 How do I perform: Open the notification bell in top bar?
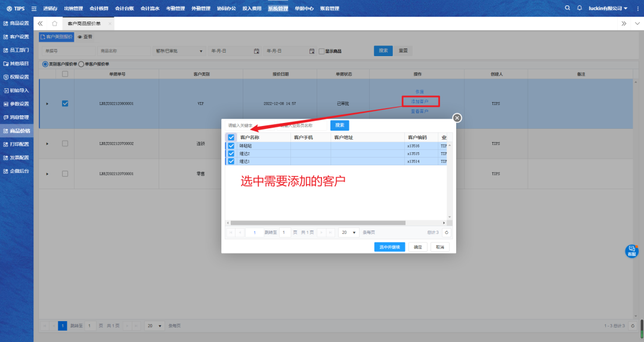(579, 8)
